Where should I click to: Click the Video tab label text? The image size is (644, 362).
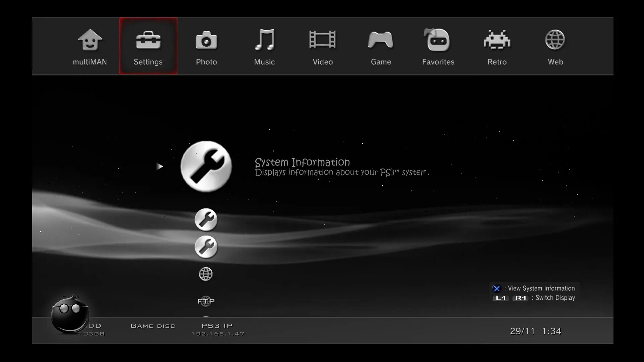(x=323, y=62)
